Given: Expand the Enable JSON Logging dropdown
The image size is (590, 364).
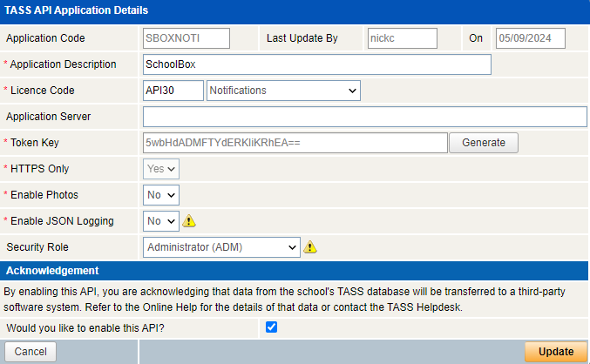Looking at the screenshot, I should pos(161,221).
